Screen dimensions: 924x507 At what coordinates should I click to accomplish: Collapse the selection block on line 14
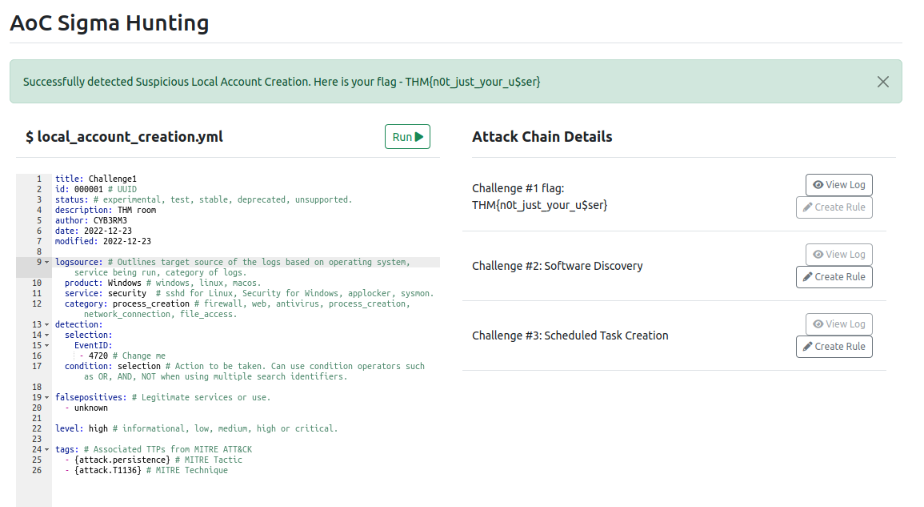pyautogui.click(x=47, y=335)
